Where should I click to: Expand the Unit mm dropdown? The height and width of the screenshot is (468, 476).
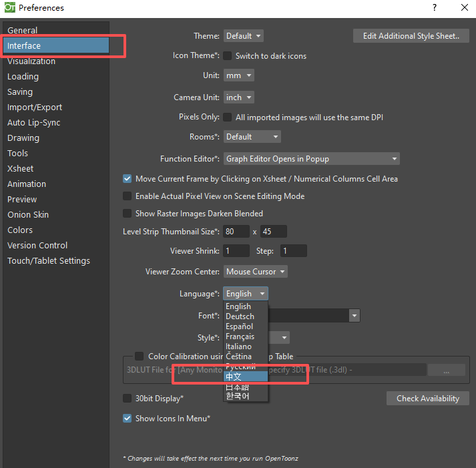pyautogui.click(x=238, y=75)
